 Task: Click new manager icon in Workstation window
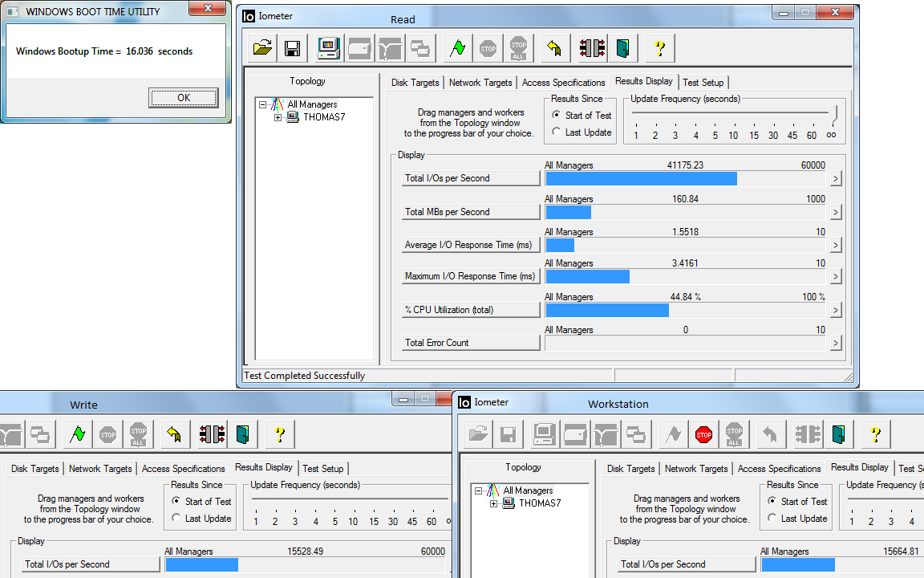(x=545, y=434)
